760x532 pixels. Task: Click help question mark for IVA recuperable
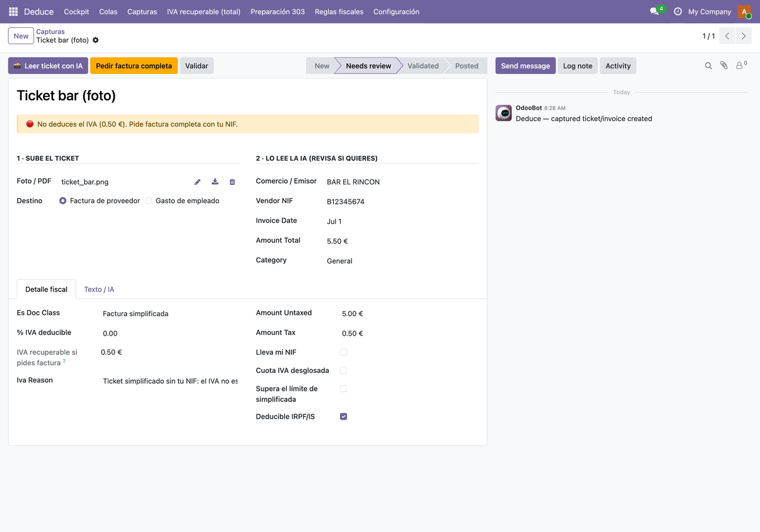(x=64, y=361)
